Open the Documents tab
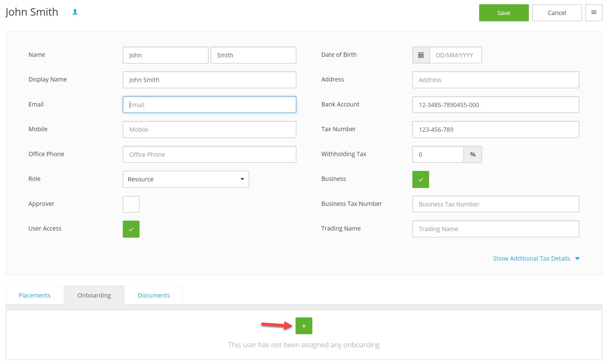 tap(154, 295)
